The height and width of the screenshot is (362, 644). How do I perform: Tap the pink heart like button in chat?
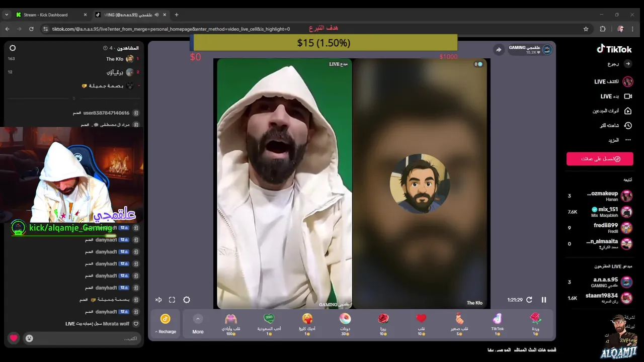[14, 338]
